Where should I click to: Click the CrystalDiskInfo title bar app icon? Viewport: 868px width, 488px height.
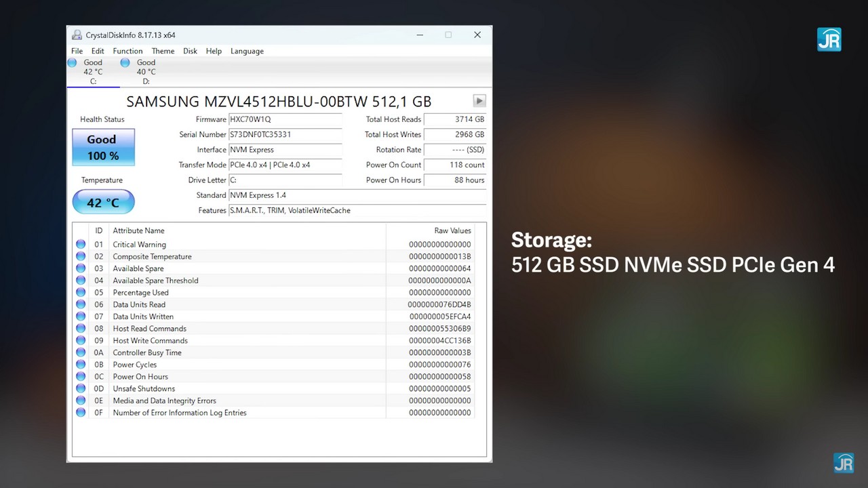76,35
